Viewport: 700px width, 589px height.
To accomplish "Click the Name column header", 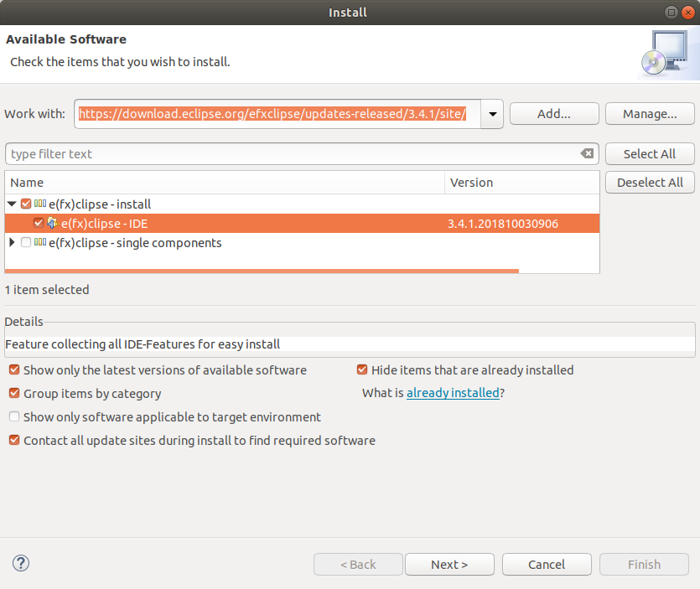I will tap(225, 183).
